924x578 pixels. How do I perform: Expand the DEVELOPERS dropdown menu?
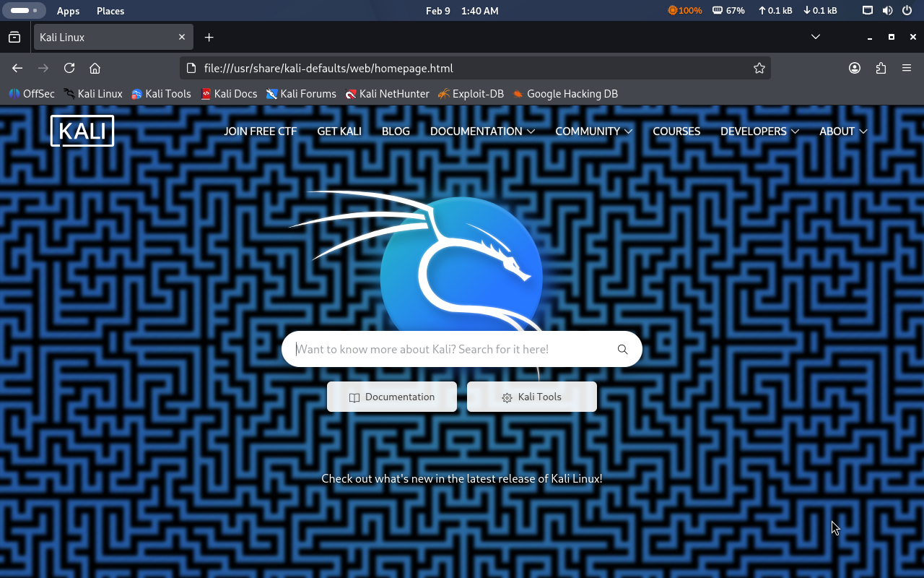click(x=759, y=131)
